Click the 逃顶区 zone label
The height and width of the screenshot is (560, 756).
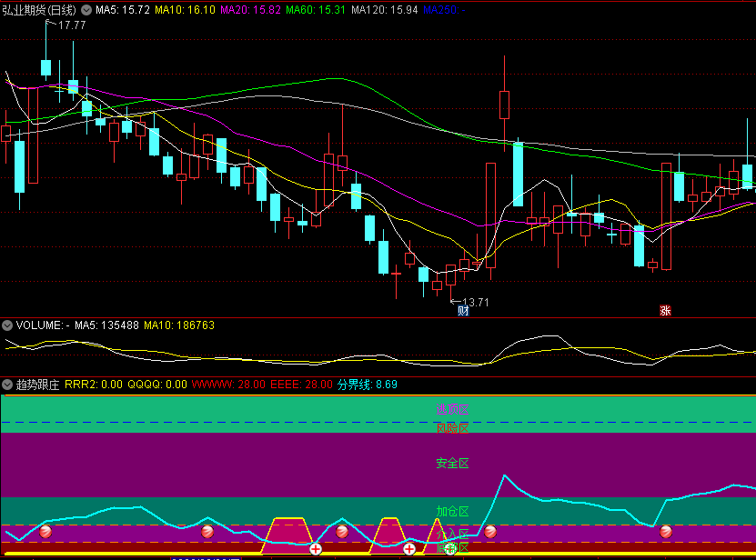point(452,410)
